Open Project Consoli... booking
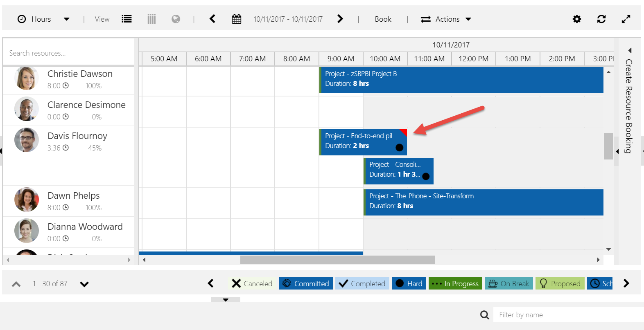The height and width of the screenshot is (330, 644). coord(398,171)
